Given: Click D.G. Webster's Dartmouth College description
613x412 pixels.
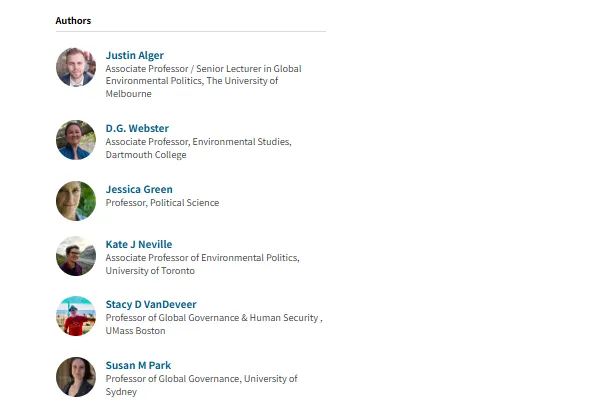Looking at the screenshot, I should [198, 148].
